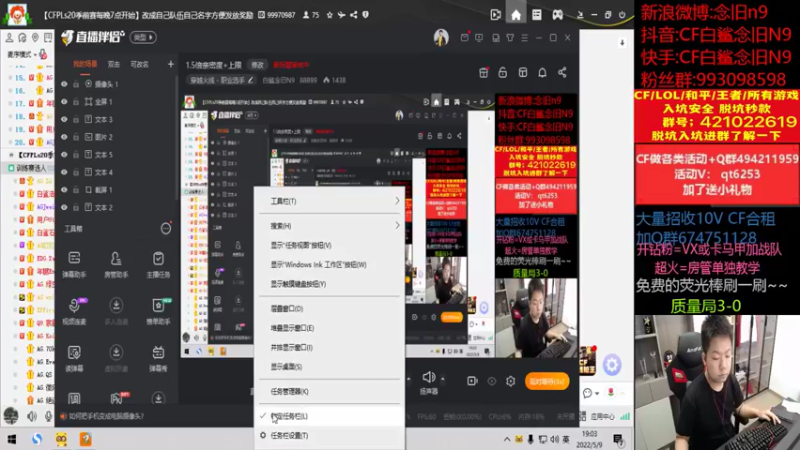Open 榜单助手 tool
Screen dimensions: 800x450
pos(158,311)
